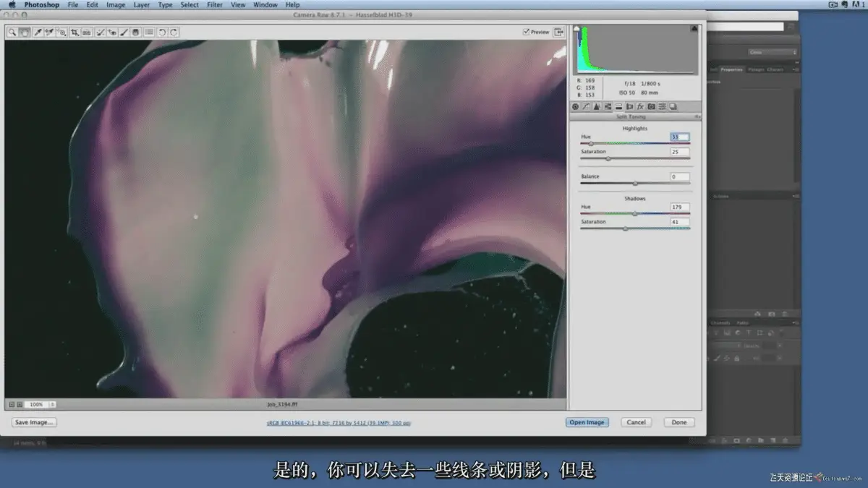The width and height of the screenshot is (868, 488).
Task: Click the zoom in plus button
Action: tap(20, 404)
